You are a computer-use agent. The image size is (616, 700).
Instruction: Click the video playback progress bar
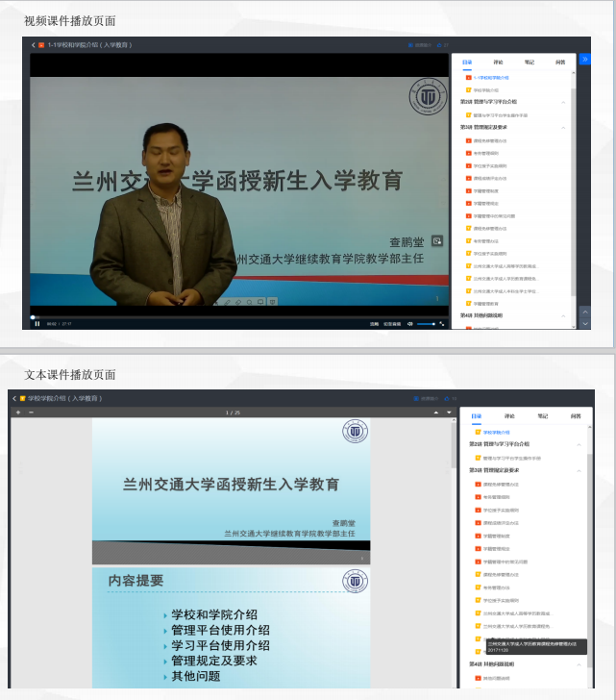239,317
